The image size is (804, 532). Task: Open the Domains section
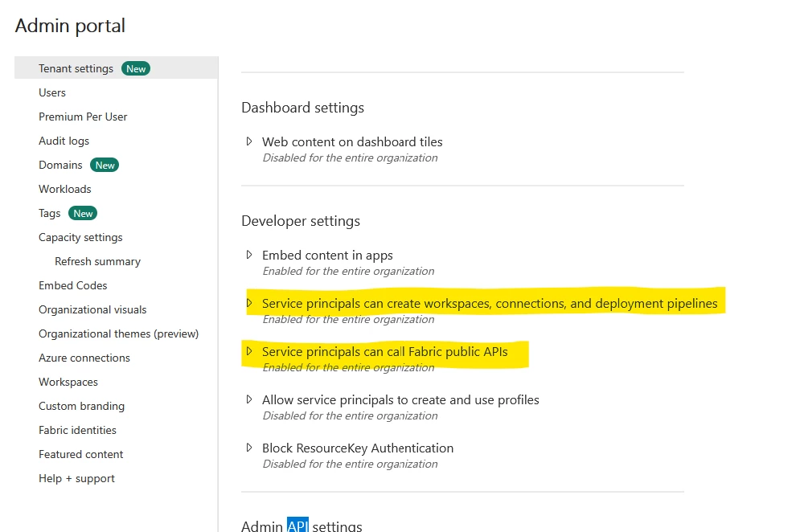click(x=60, y=165)
